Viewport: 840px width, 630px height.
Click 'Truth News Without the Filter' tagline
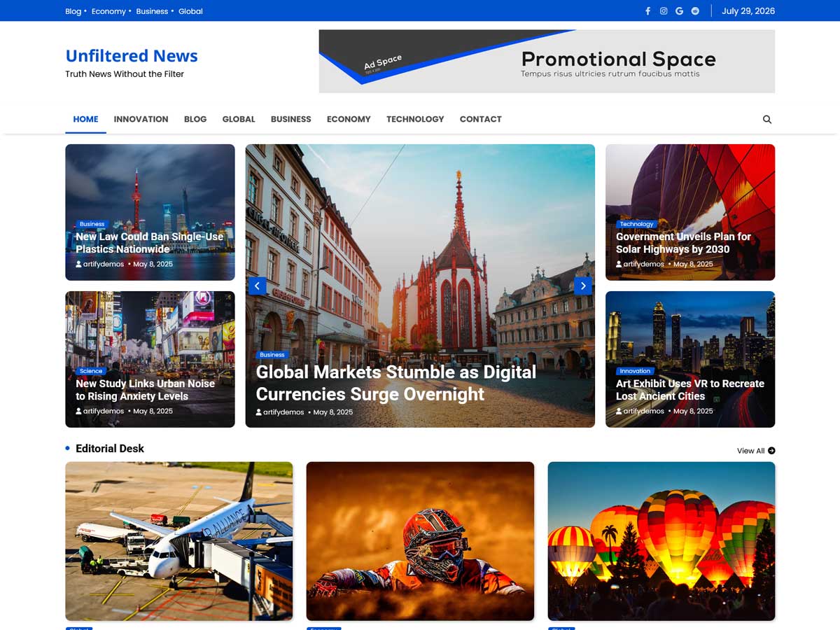click(125, 74)
